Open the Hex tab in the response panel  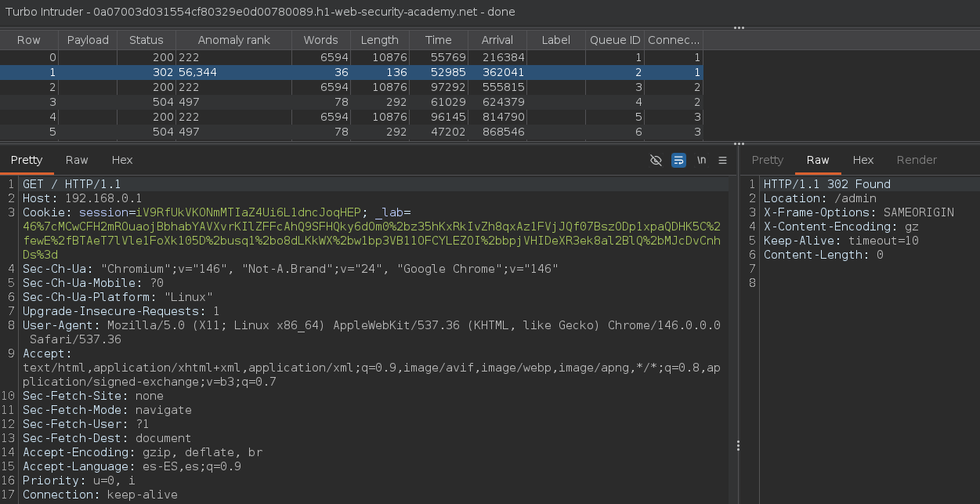coord(863,160)
